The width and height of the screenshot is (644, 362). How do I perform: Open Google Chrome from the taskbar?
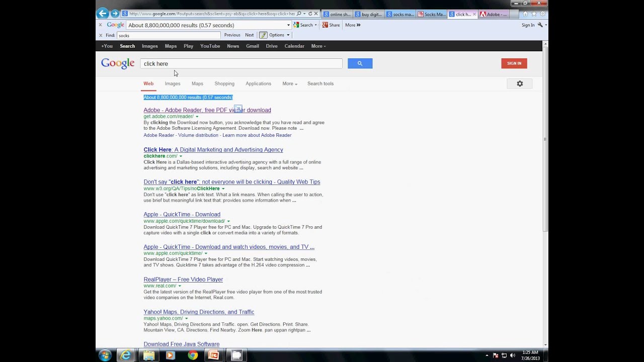click(x=192, y=355)
